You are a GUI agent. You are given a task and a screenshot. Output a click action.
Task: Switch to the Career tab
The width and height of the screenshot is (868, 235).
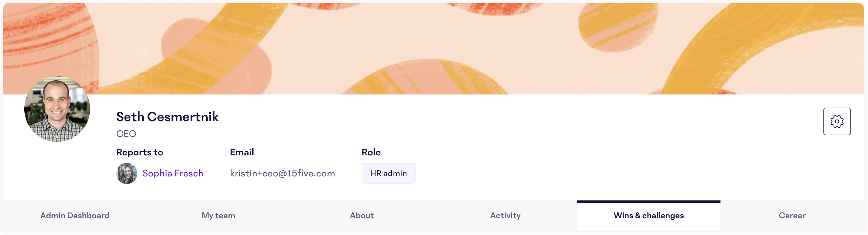tap(792, 215)
